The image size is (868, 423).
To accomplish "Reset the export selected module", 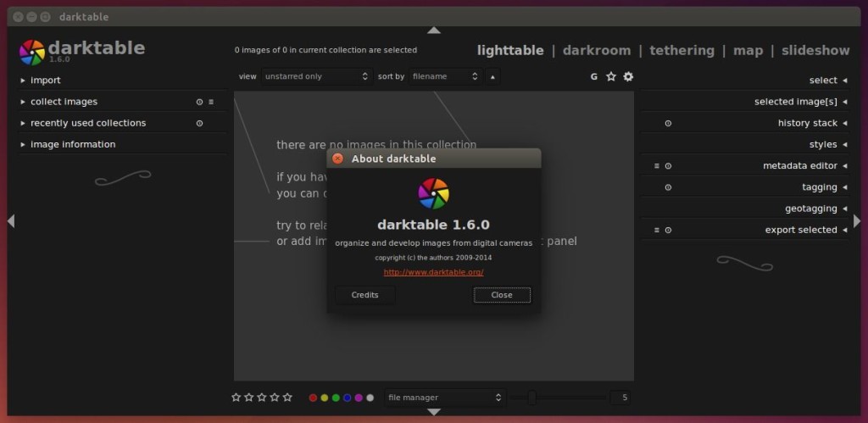I will point(668,230).
